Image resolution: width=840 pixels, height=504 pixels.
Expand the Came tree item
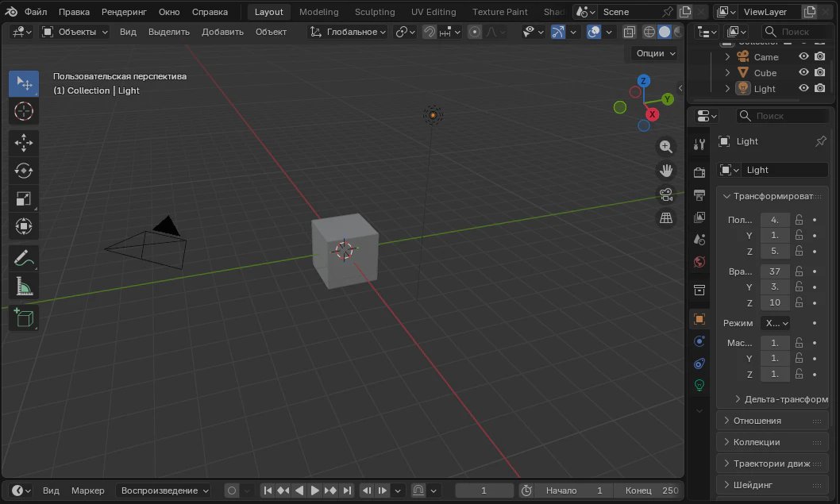(x=727, y=56)
